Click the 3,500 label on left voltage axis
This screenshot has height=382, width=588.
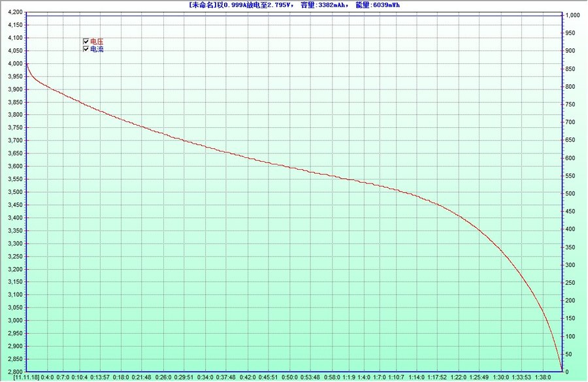coord(12,192)
